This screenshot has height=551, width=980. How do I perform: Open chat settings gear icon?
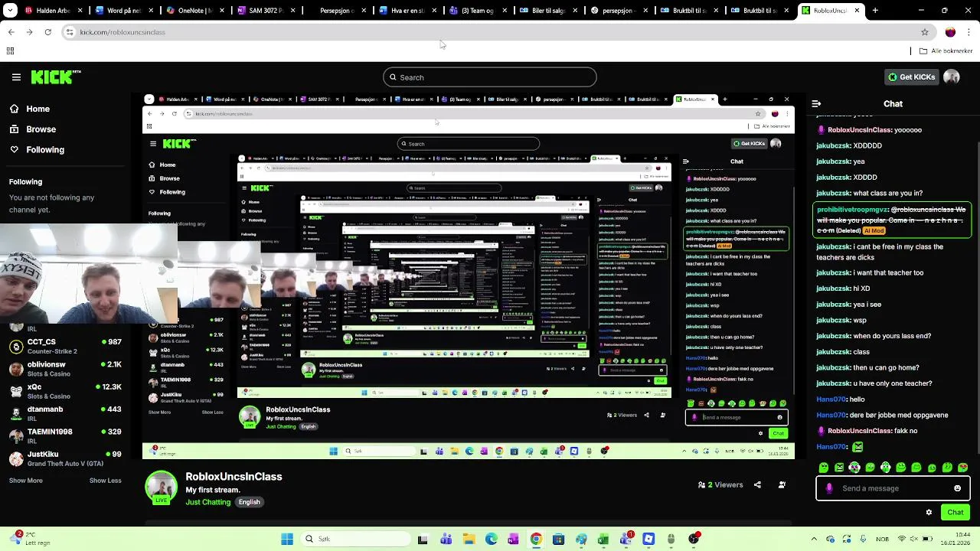click(x=929, y=512)
